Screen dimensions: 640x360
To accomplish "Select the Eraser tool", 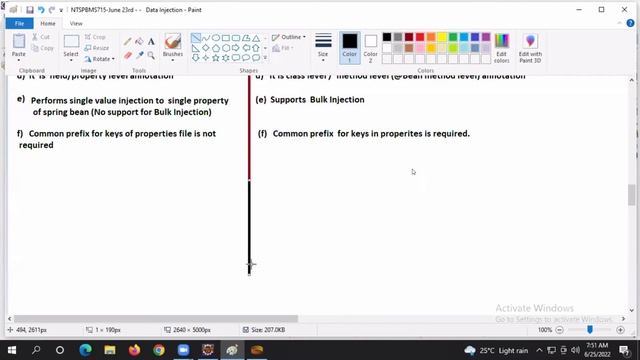I will click(128, 55).
